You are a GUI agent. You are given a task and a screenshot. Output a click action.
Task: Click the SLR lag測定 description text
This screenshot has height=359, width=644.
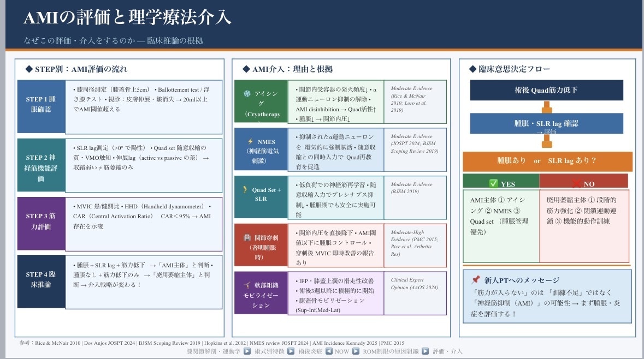(141, 158)
